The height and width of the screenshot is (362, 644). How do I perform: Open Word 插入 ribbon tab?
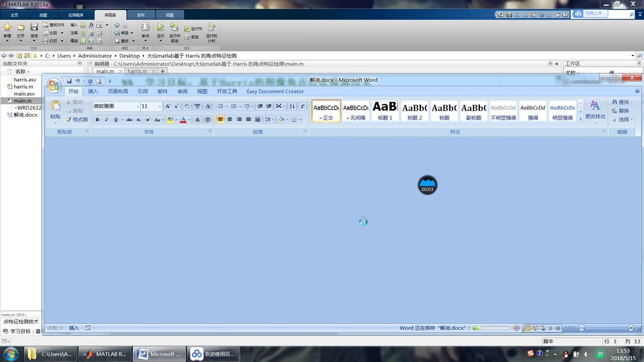coord(93,92)
